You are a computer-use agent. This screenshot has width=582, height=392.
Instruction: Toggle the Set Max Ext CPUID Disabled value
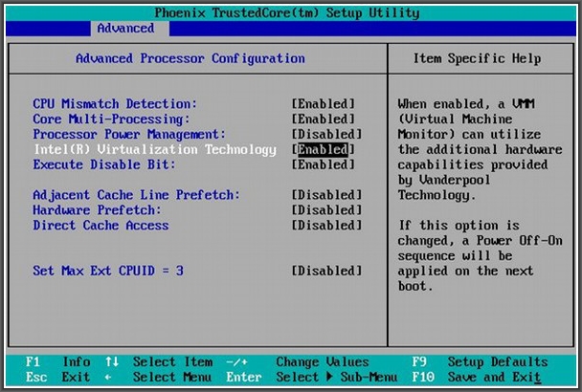click(326, 271)
